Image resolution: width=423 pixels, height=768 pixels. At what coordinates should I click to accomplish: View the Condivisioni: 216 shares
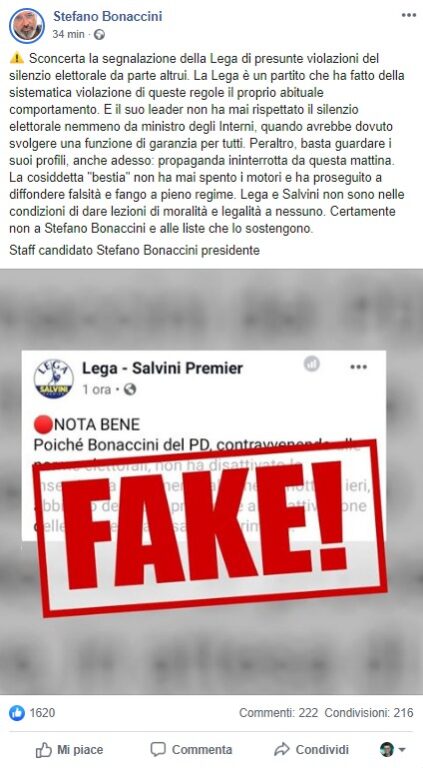click(369, 713)
